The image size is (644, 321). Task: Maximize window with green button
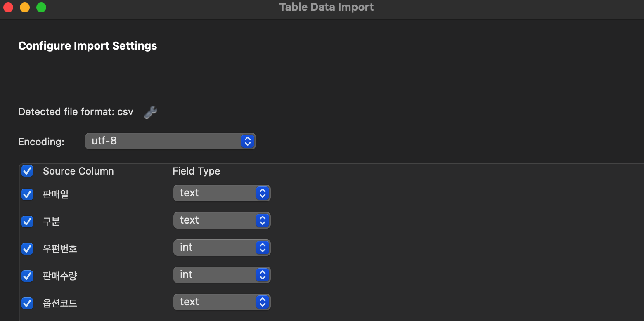point(41,7)
